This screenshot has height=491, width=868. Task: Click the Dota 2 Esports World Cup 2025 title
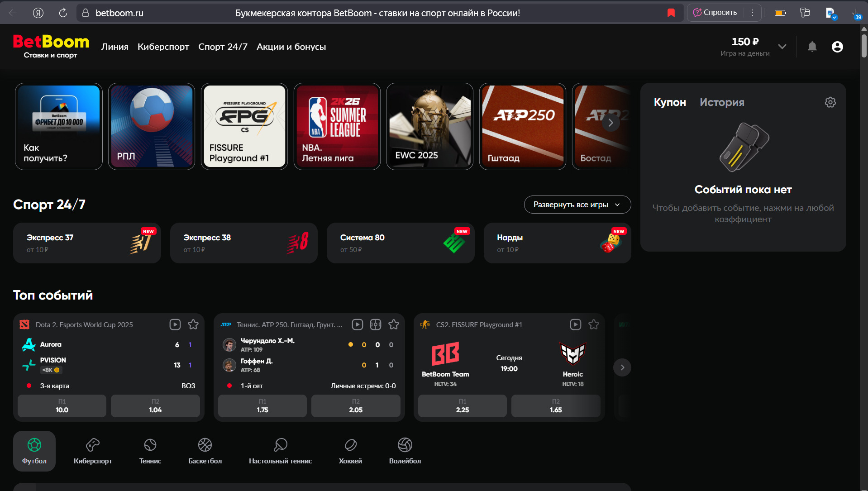coord(84,324)
